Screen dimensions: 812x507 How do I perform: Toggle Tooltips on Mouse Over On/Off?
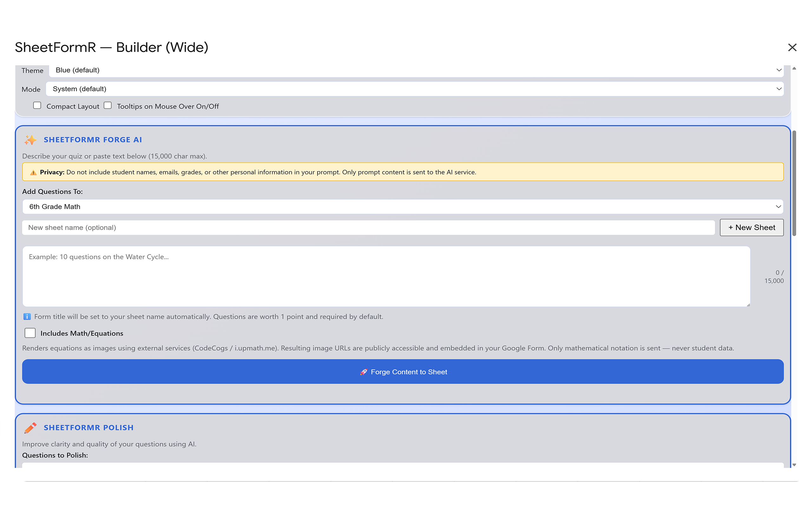(x=108, y=105)
